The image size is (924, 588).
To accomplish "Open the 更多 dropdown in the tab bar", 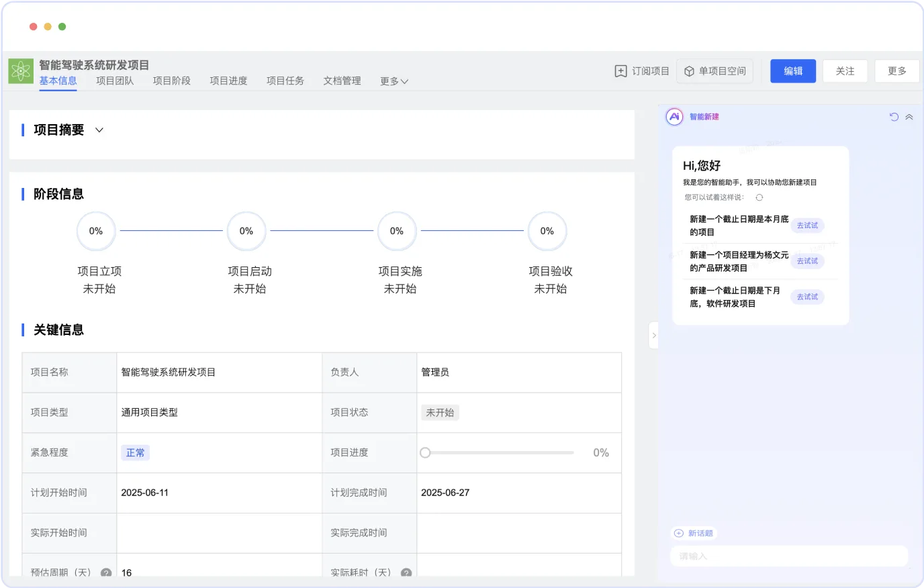I will [394, 81].
